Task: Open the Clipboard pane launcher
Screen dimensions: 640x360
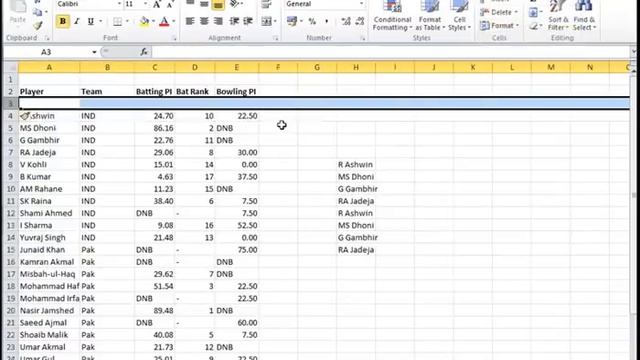Action: pos(47,38)
